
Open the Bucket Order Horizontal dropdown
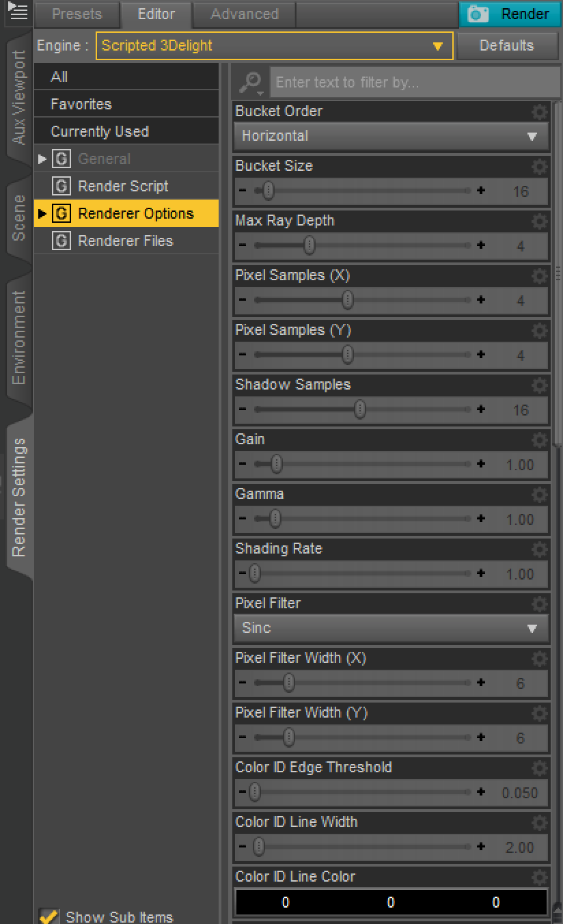click(391, 136)
